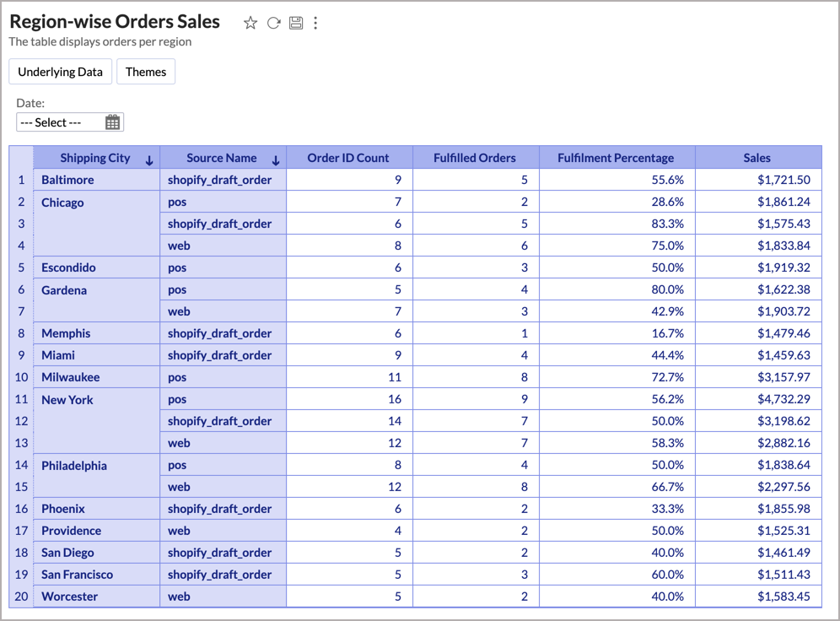
Task: Click the Philadelphia shipping city cell
Action: pyautogui.click(x=74, y=466)
